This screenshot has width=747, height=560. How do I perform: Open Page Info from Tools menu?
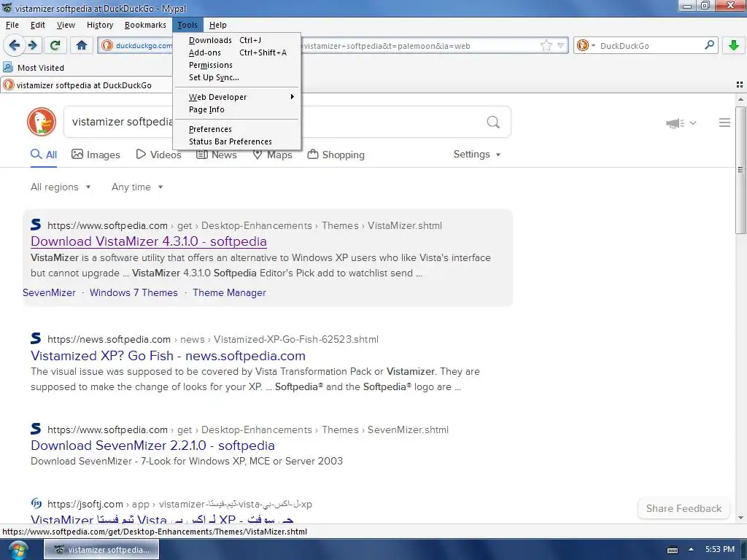pos(237,109)
